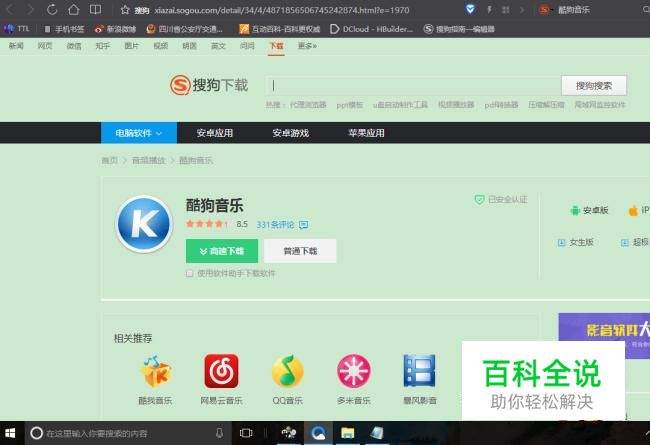Select hot search term ppt模板
The image size is (650, 445).
click(349, 105)
